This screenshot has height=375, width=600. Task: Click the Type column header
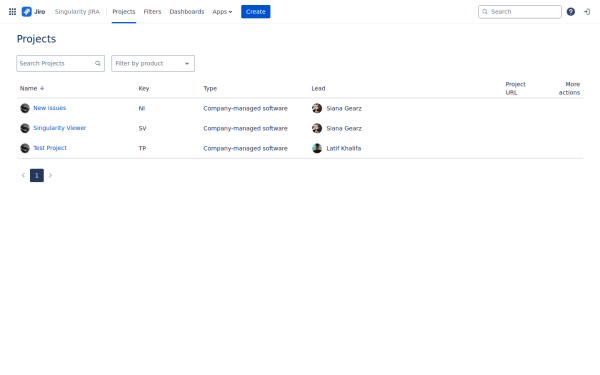click(x=210, y=88)
